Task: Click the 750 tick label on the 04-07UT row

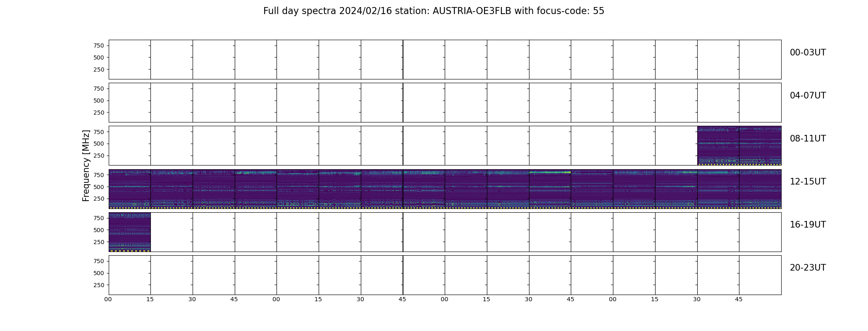Action: tap(99, 89)
